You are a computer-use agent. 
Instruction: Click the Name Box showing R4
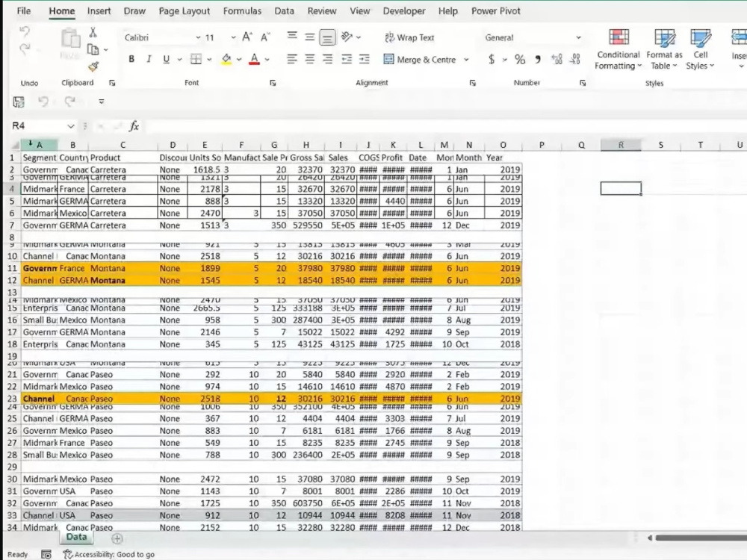[38, 125]
